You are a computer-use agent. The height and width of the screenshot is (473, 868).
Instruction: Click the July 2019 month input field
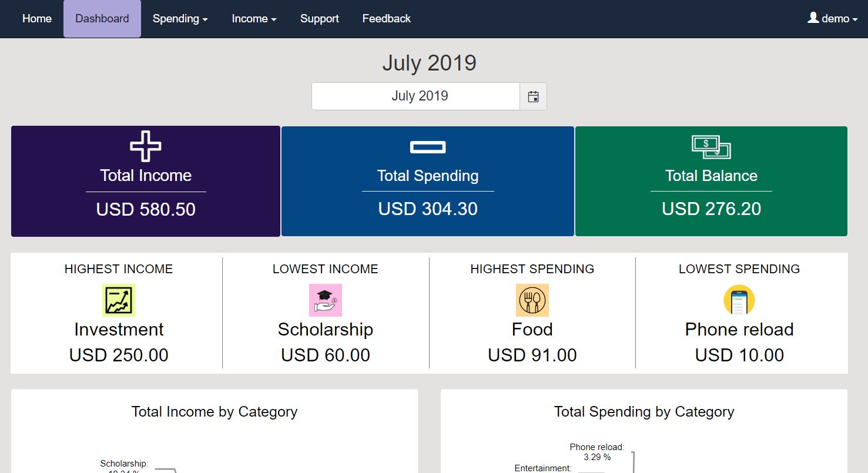[416, 96]
